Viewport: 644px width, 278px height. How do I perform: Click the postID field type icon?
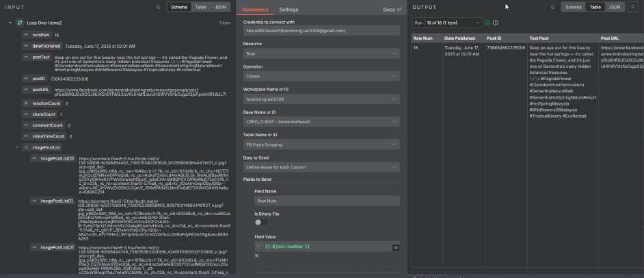[26, 79]
